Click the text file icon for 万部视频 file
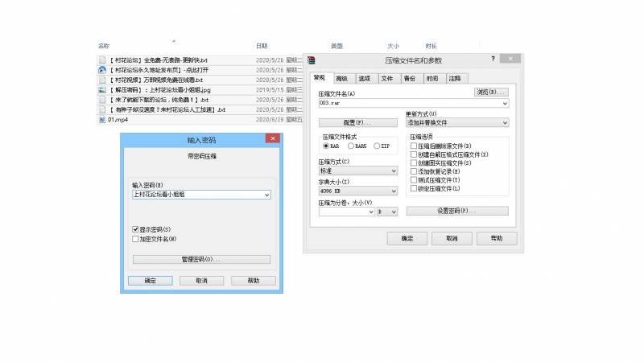The image size is (644, 362). (102, 80)
